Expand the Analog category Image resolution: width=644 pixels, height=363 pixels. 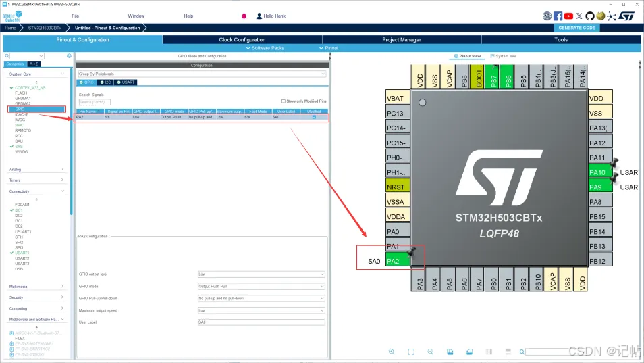click(x=37, y=169)
